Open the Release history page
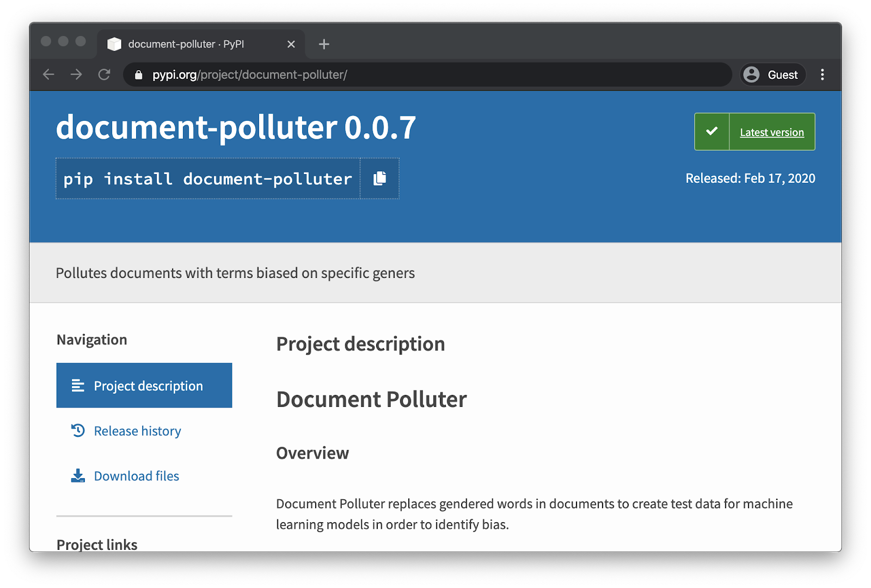Screen dimensions: 871x588 click(137, 430)
